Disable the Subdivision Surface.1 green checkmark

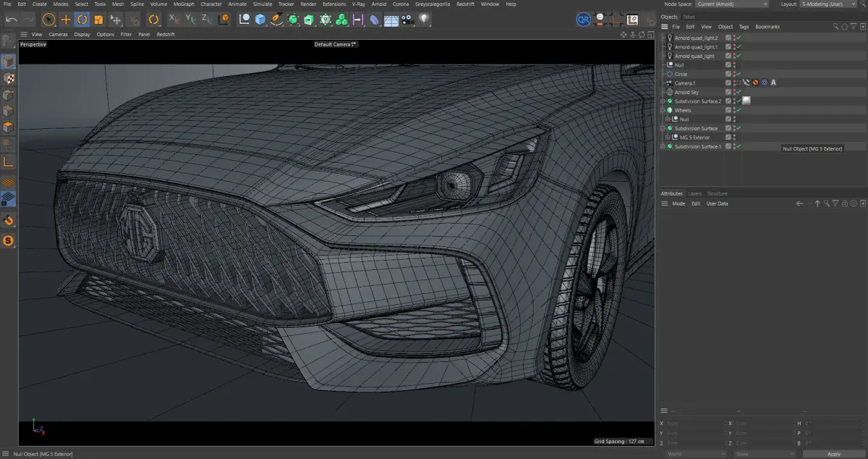739,146
